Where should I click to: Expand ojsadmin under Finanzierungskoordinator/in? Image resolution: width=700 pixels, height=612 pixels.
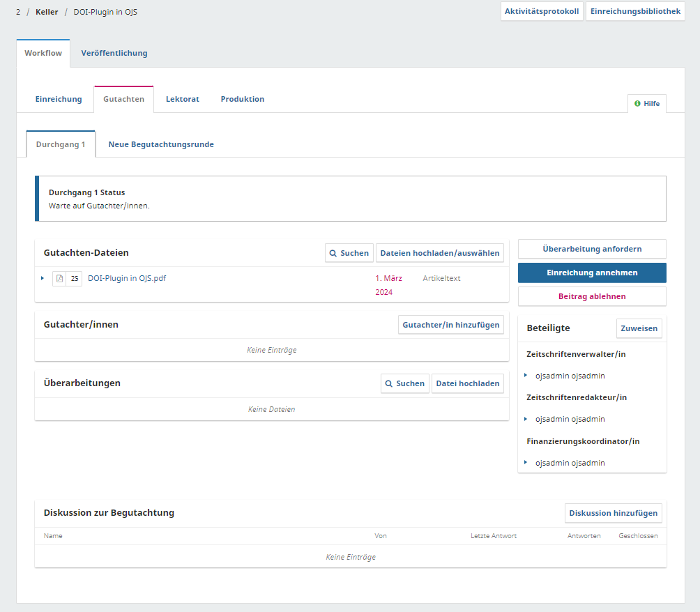526,463
